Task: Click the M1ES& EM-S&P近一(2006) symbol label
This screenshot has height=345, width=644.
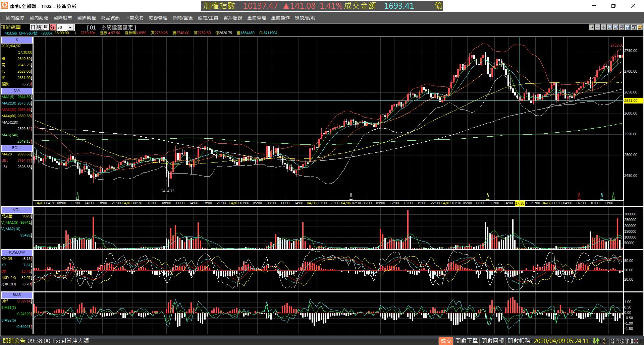Action: pos(28,33)
